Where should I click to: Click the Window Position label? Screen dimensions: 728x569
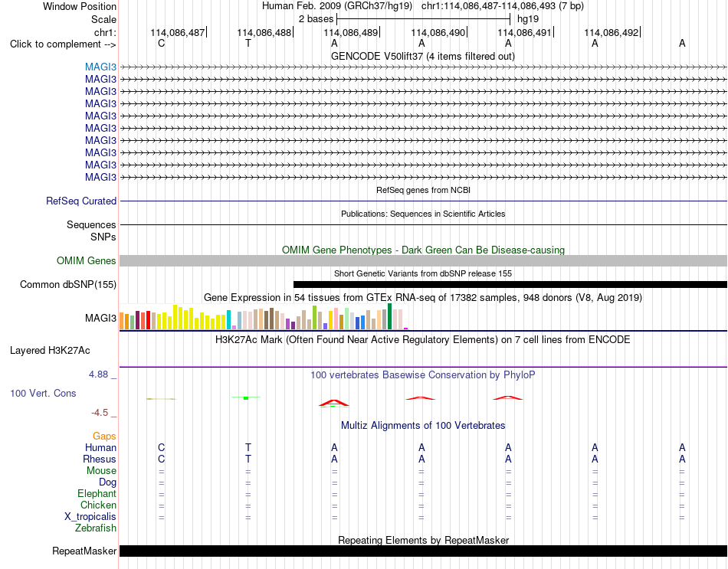[x=80, y=6]
